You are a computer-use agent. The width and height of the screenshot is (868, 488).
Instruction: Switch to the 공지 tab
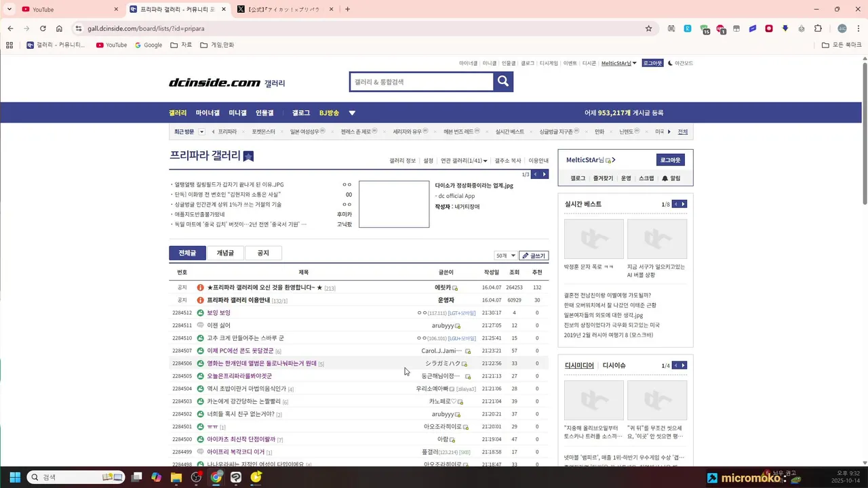[263, 253]
